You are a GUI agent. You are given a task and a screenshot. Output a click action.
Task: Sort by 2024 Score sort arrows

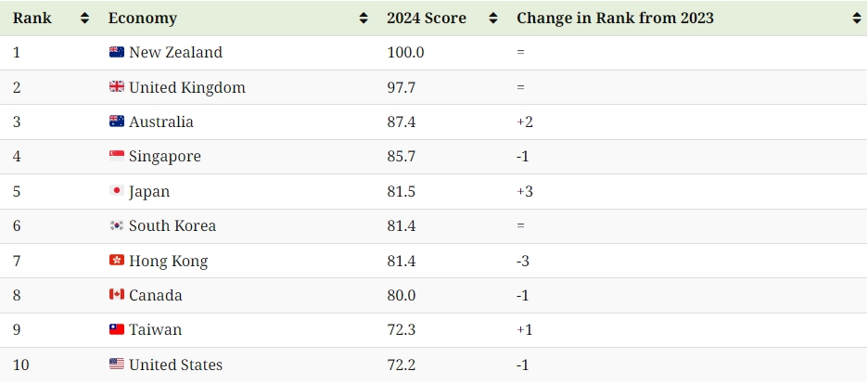point(493,19)
